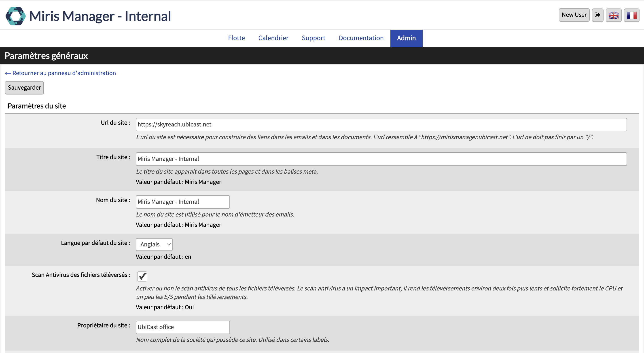This screenshot has width=644, height=353.
Task: Click the Sauvegarder button
Action: (x=24, y=88)
